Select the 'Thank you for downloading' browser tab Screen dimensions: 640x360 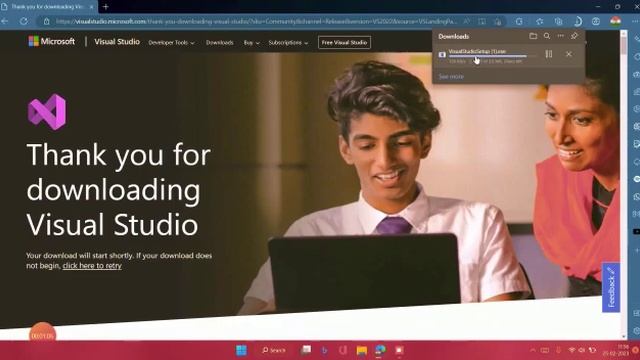(48, 7)
